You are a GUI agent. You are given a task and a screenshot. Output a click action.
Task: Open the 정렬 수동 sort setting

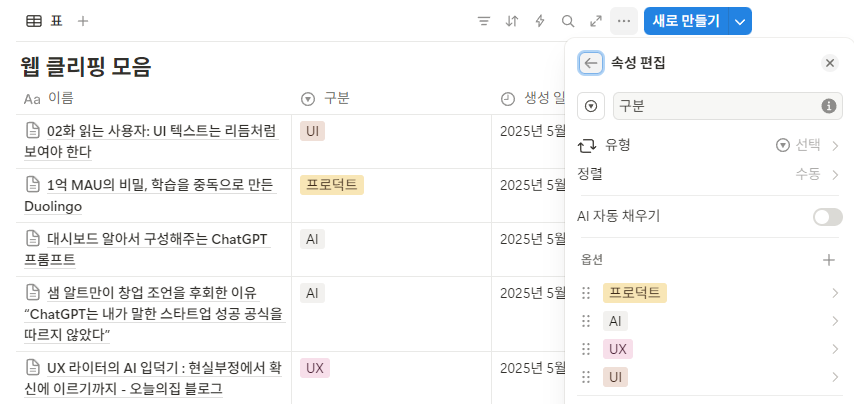(x=710, y=175)
